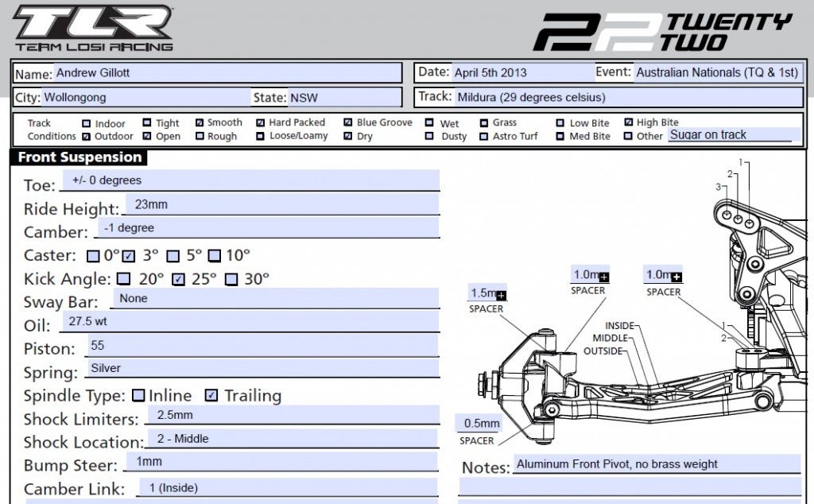Click the plus icon on the left 1.0mm spacer field
Image resolution: width=814 pixels, height=504 pixels.
[604, 277]
